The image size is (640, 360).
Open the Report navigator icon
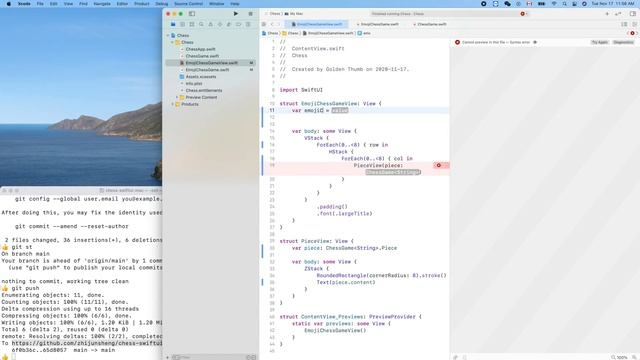click(248, 24)
